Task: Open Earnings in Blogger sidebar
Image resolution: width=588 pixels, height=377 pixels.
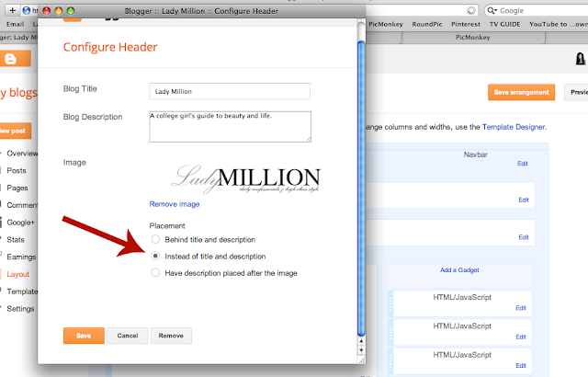Action: coord(21,257)
